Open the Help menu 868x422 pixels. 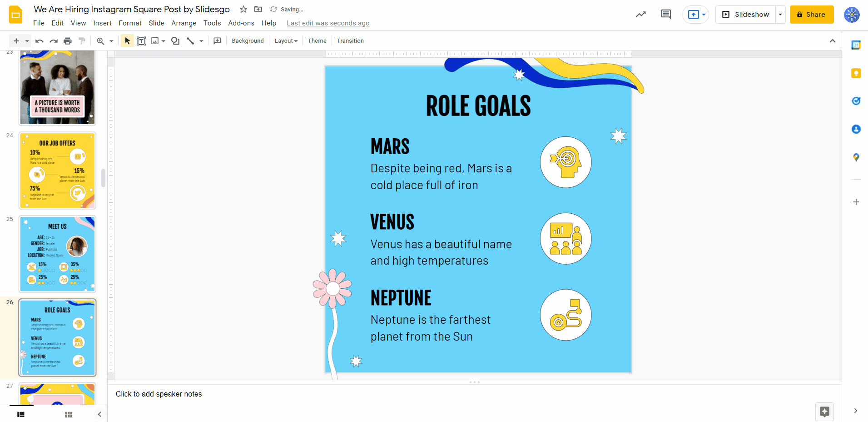[269, 23]
